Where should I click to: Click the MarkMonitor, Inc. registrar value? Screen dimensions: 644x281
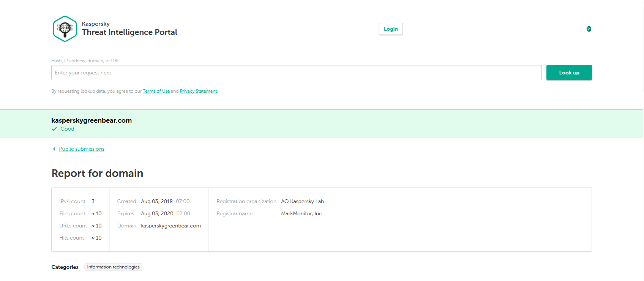pos(302,213)
